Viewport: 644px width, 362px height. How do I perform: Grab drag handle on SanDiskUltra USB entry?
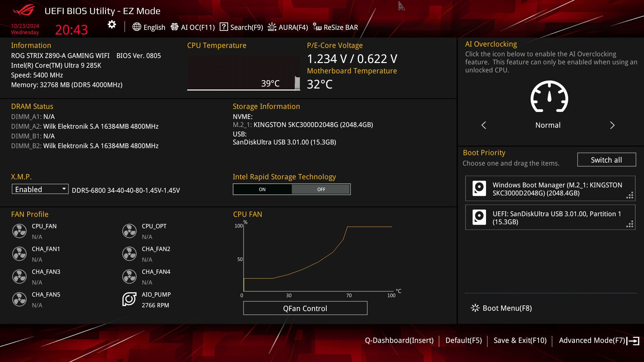630,224
